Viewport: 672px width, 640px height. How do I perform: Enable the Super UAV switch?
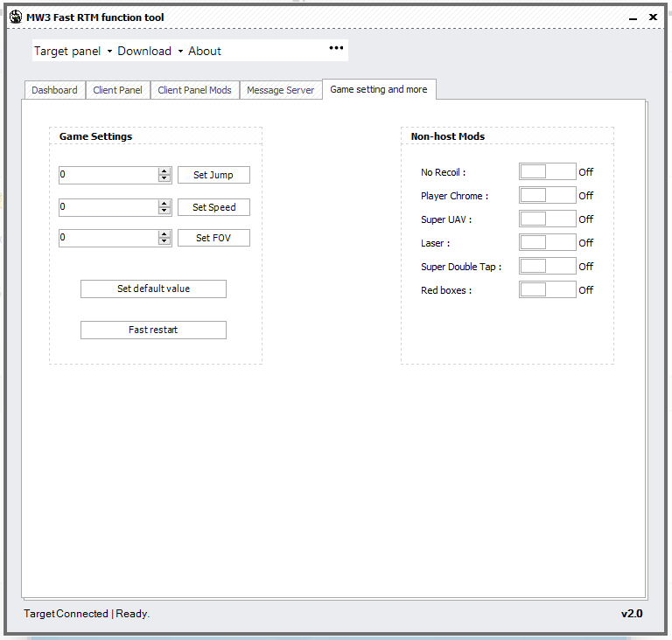pyautogui.click(x=547, y=219)
